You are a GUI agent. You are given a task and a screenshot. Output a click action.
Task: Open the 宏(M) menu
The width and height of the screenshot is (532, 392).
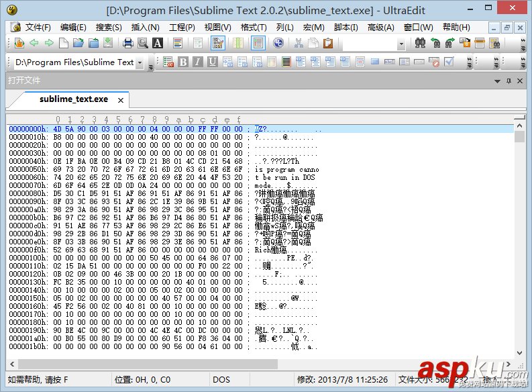coord(313,27)
